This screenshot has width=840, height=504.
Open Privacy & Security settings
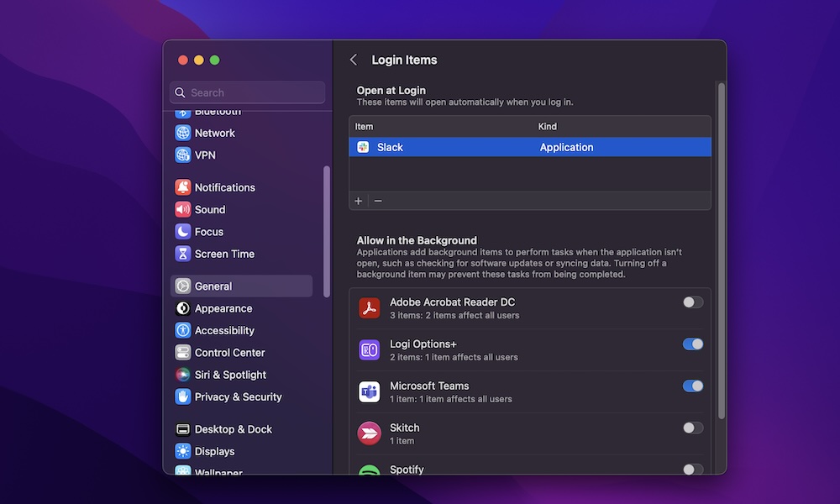pyautogui.click(x=238, y=397)
